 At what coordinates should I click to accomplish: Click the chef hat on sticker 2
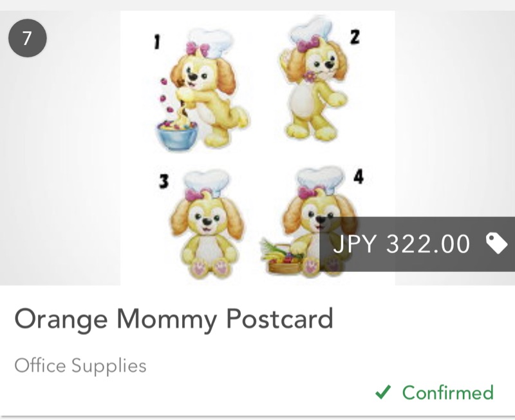(314, 29)
